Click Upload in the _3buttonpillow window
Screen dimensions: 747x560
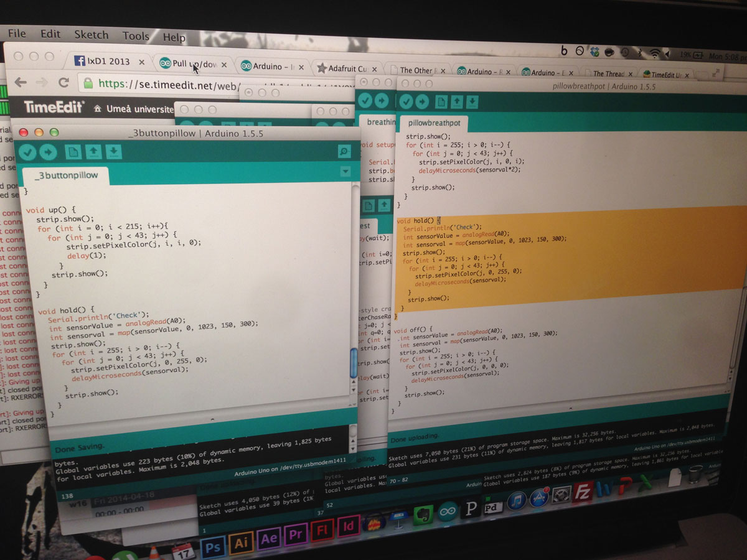(48, 151)
